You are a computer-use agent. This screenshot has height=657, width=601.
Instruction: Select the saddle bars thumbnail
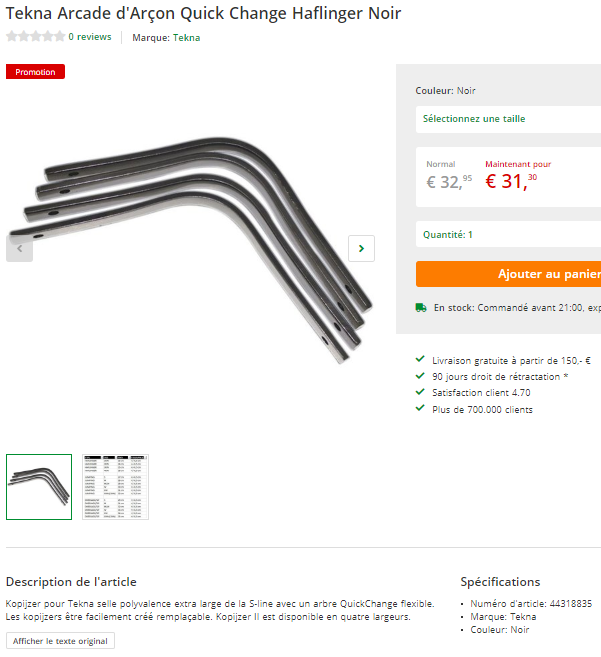(39, 487)
